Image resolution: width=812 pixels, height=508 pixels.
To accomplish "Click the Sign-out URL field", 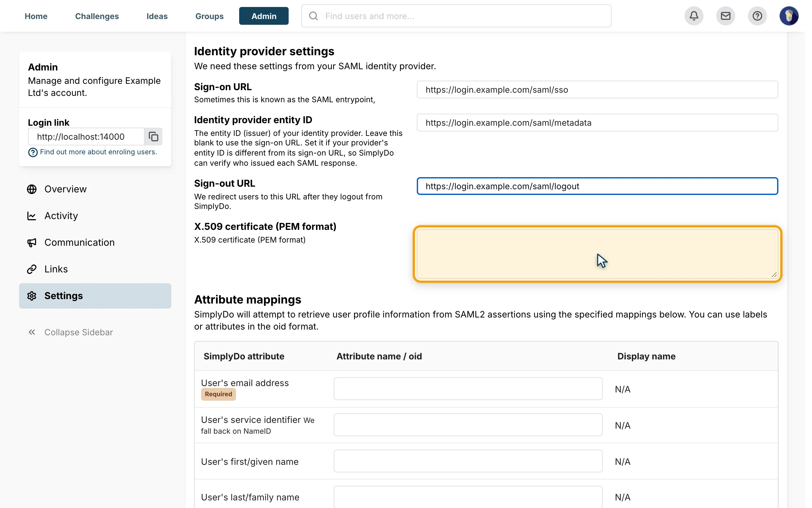I will [597, 186].
